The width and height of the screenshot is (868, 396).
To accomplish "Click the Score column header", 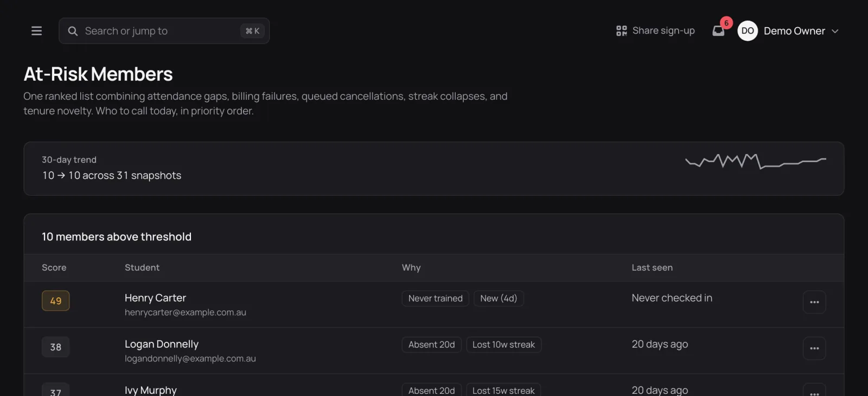I will 54,267.
